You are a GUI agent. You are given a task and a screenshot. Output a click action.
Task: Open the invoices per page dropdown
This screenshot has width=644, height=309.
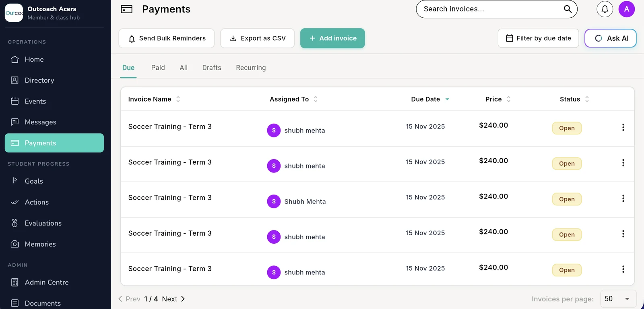(618, 299)
